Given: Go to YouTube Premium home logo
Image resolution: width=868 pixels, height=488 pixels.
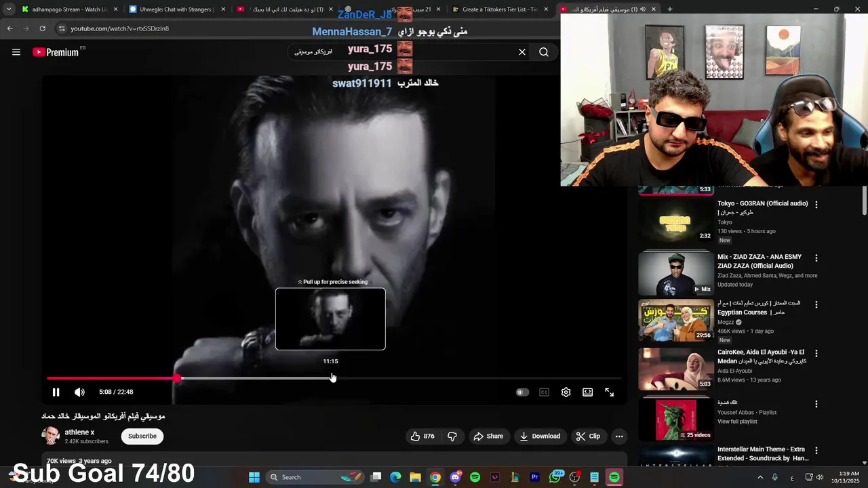Looking at the screenshot, I should (56, 52).
